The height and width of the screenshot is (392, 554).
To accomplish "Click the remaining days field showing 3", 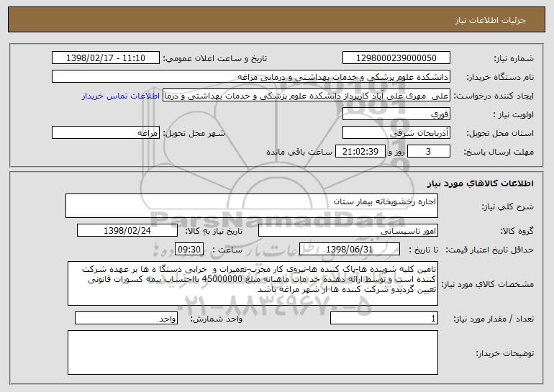I will pos(429,152).
